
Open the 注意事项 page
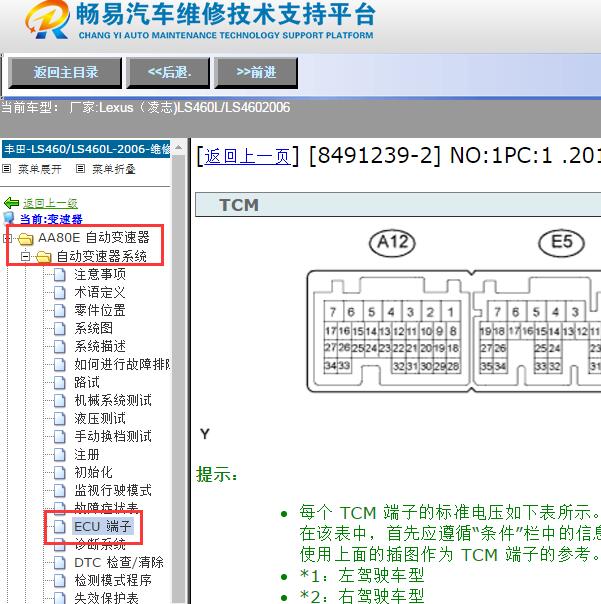(x=100, y=274)
